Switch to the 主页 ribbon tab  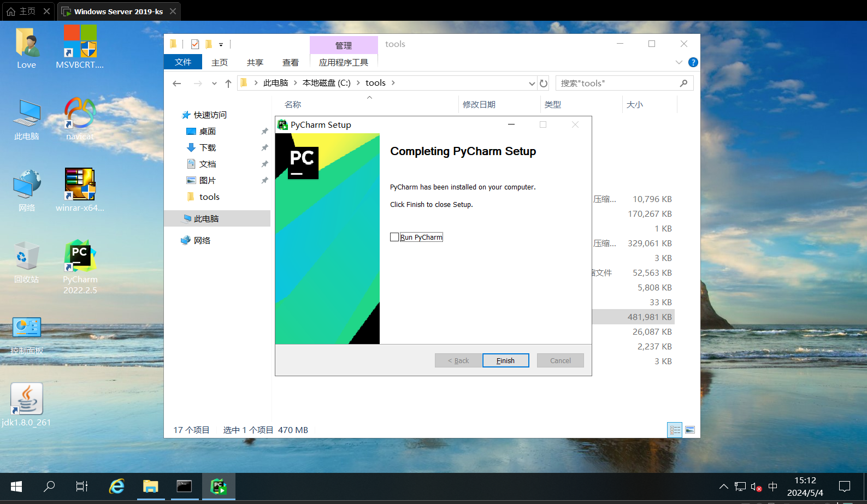(x=220, y=62)
